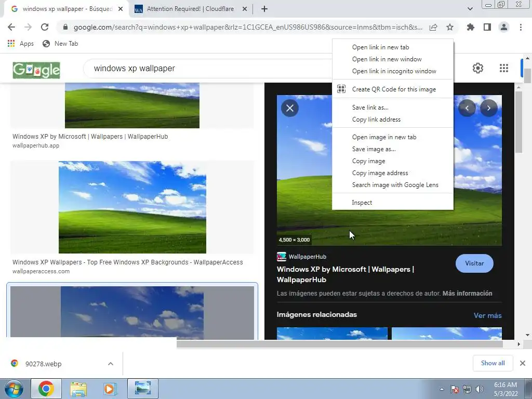The image size is (532, 399).
Task: Open a new tab with plus button
Action: point(264,9)
